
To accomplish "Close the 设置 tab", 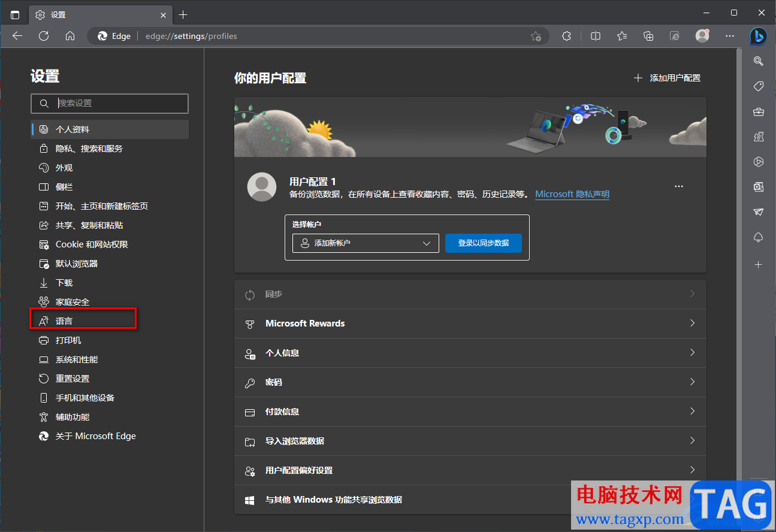I will [163, 14].
